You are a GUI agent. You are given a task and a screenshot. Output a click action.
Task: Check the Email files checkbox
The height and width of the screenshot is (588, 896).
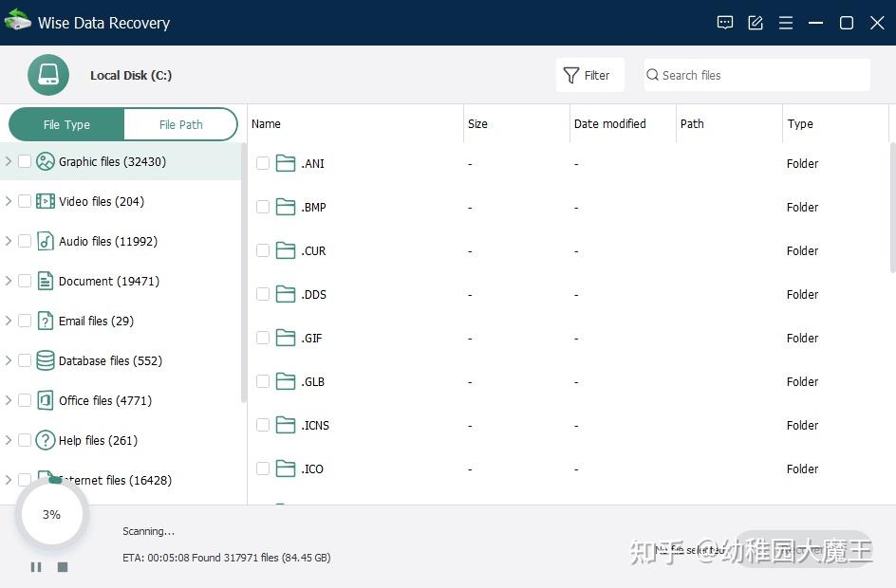pyautogui.click(x=24, y=321)
